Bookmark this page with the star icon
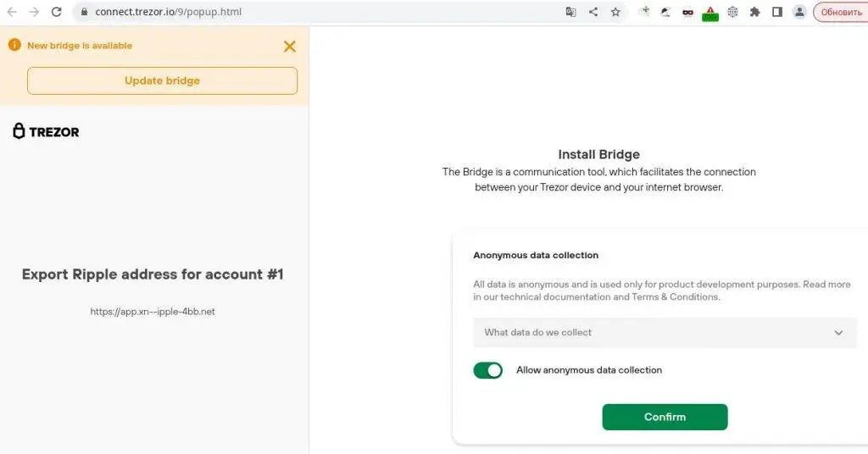 pos(616,12)
